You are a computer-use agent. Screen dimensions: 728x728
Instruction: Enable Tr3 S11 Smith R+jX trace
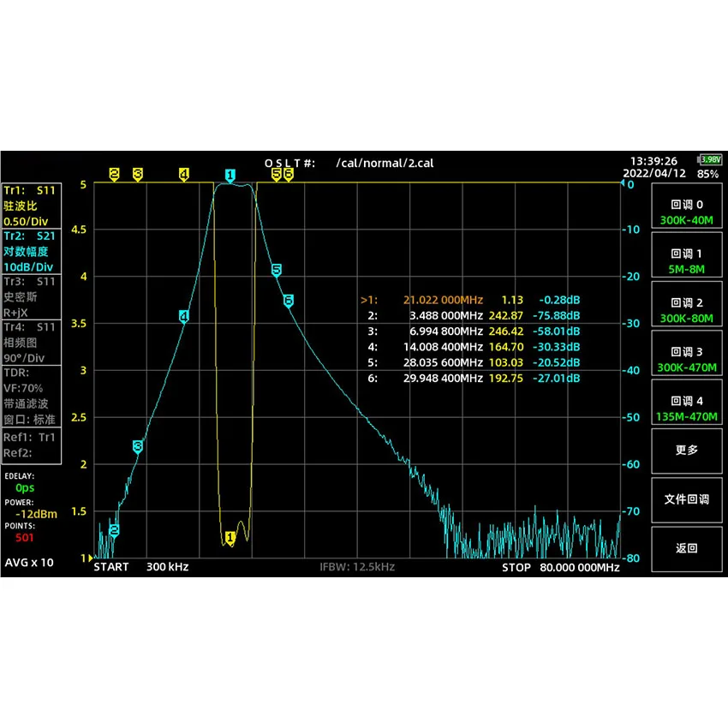click(x=32, y=296)
